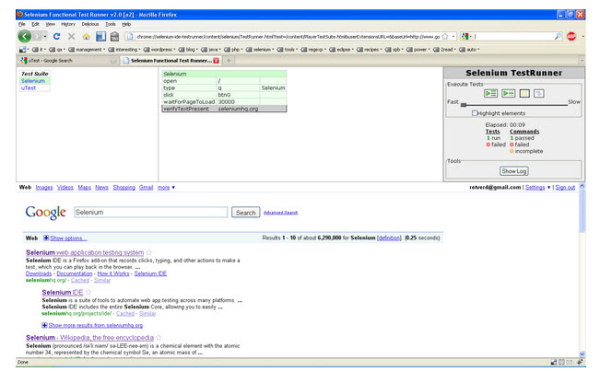Screen dimensions: 600x371
Task: Click the blue Delicious bookmarks icon
Action: pyautogui.click(x=101, y=36)
